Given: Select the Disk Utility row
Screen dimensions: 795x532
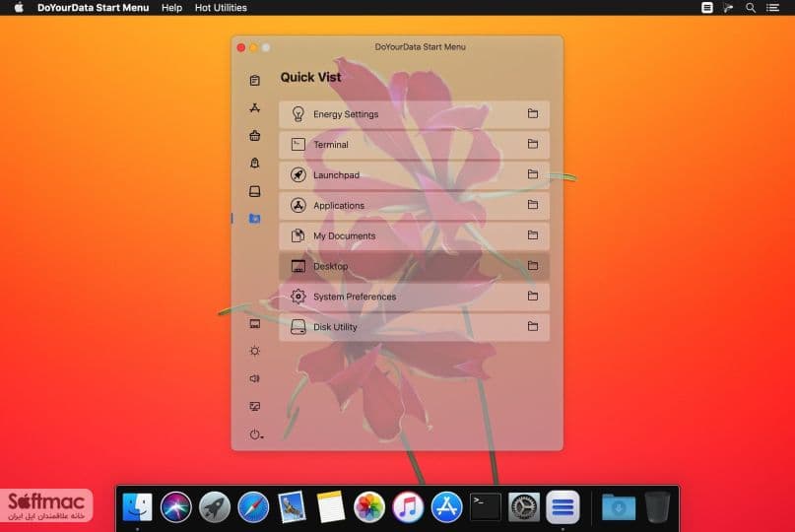Looking at the screenshot, I should pos(414,327).
